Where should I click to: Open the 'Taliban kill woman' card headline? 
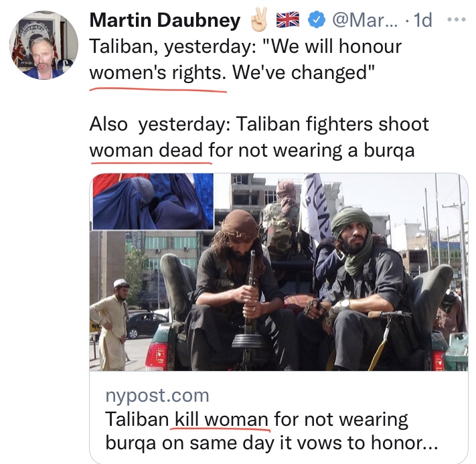(271, 431)
